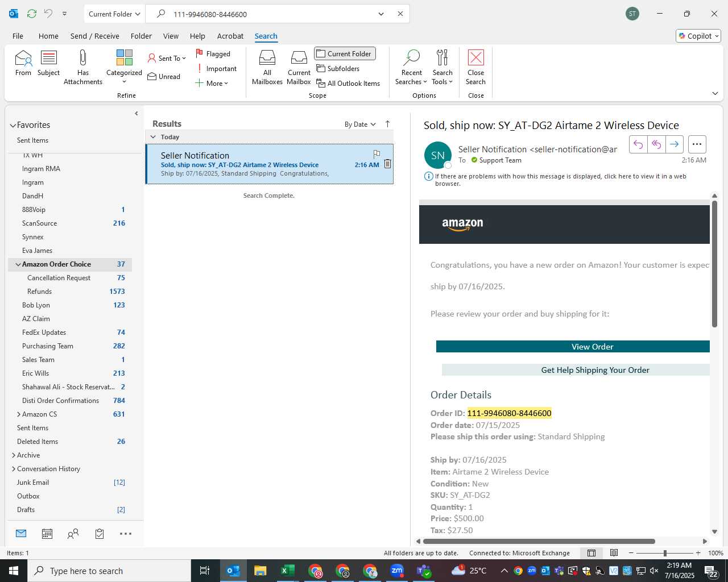Collapse the Today group header
This screenshot has height=582, width=728.
[153, 137]
